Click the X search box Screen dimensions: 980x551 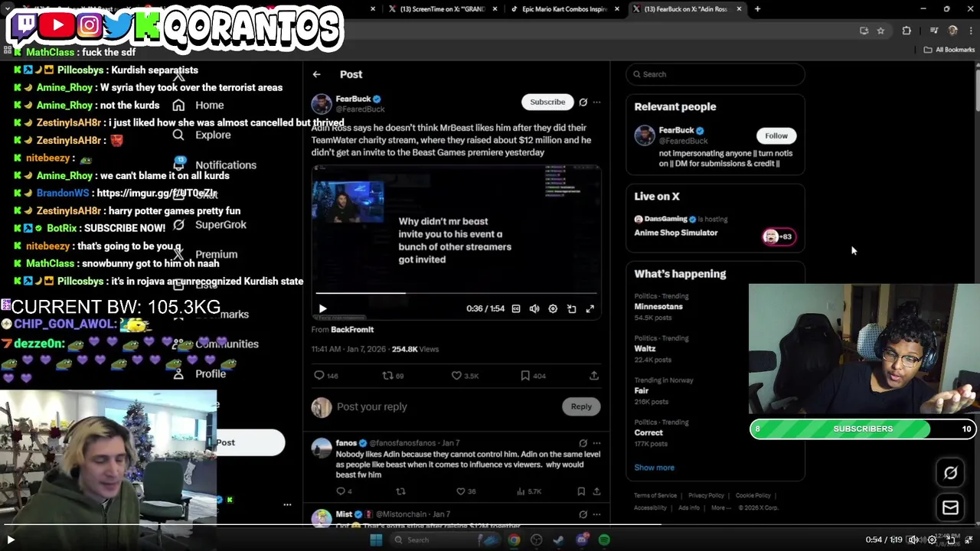pyautogui.click(x=715, y=74)
